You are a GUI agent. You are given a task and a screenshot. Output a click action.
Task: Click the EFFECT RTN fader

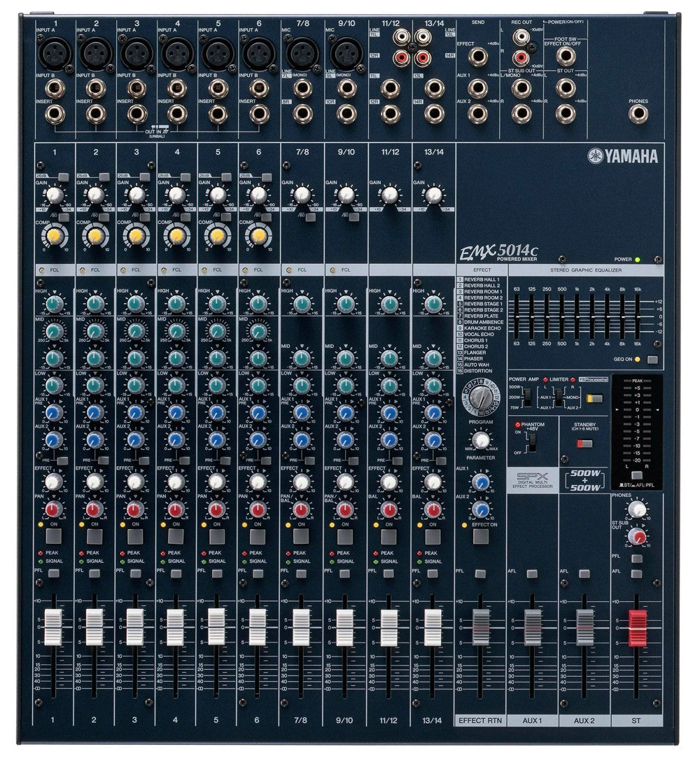[x=480, y=627]
